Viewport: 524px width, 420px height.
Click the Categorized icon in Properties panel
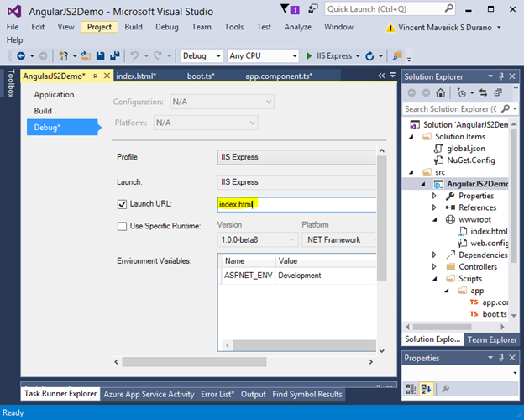click(x=411, y=388)
